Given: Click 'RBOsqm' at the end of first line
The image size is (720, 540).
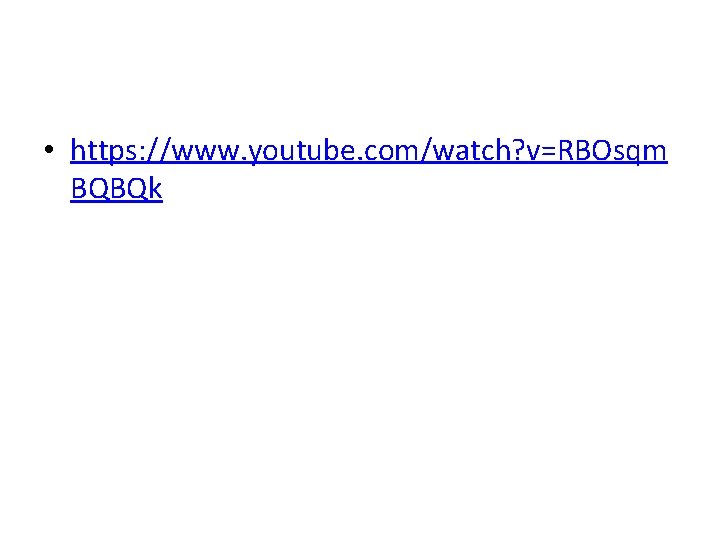Looking at the screenshot, I should point(613,152).
